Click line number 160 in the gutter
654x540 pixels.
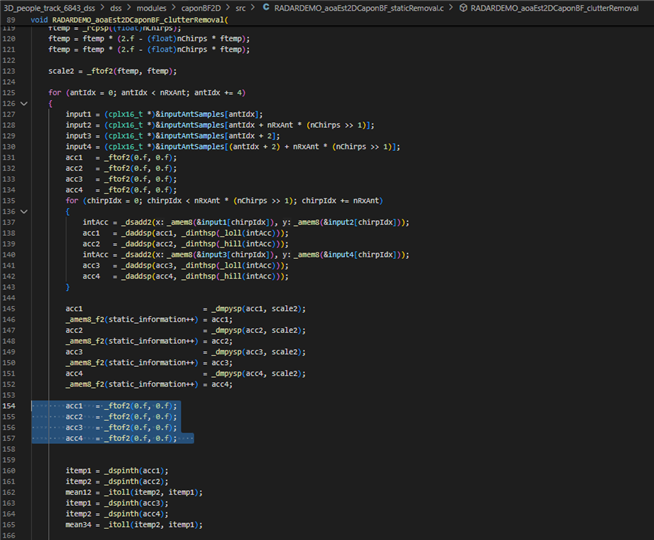(9, 470)
